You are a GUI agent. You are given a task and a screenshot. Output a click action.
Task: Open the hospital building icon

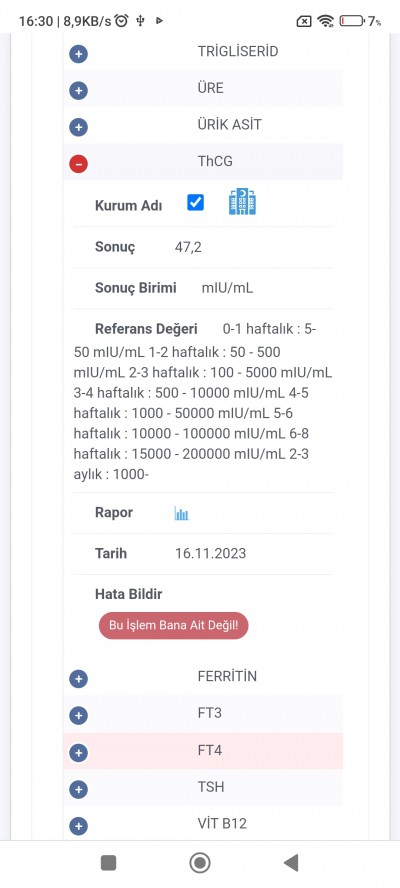coord(242,202)
